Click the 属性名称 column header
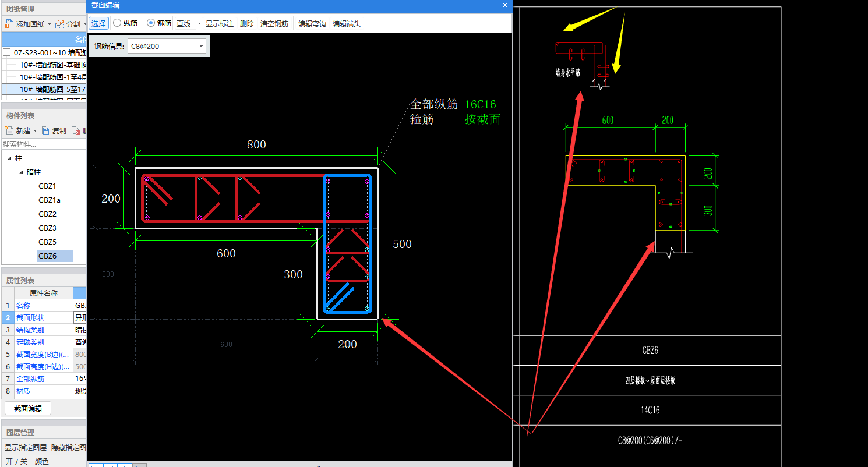This screenshot has height=467, width=868. pyautogui.click(x=44, y=293)
